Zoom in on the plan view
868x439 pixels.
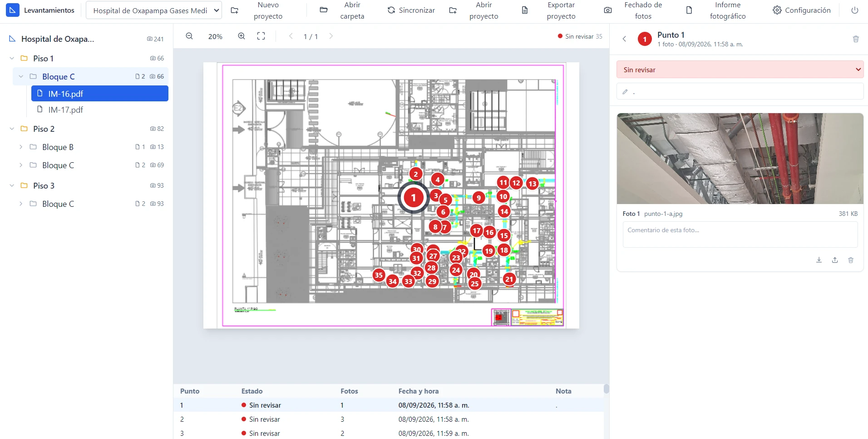click(x=242, y=36)
